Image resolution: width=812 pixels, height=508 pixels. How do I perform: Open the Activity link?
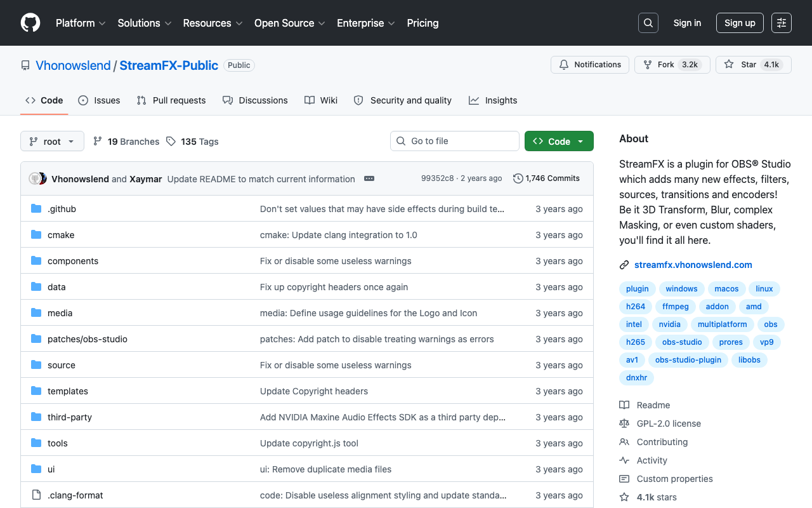coord(643,460)
